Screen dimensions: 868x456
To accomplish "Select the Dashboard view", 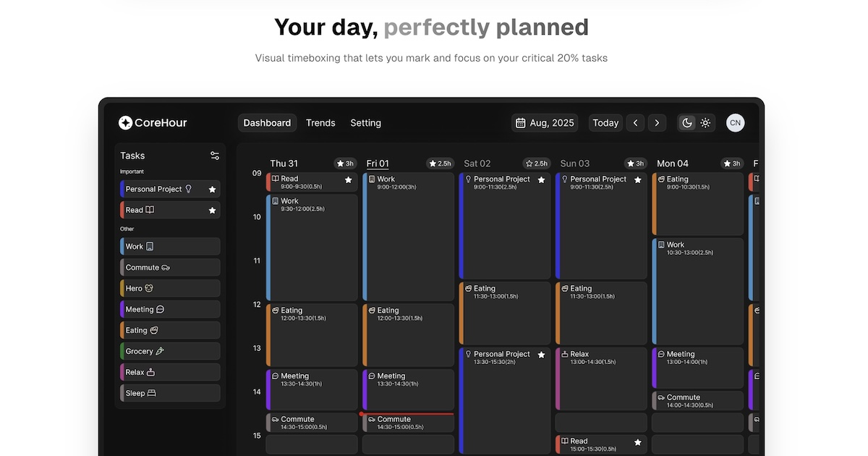I will [267, 122].
